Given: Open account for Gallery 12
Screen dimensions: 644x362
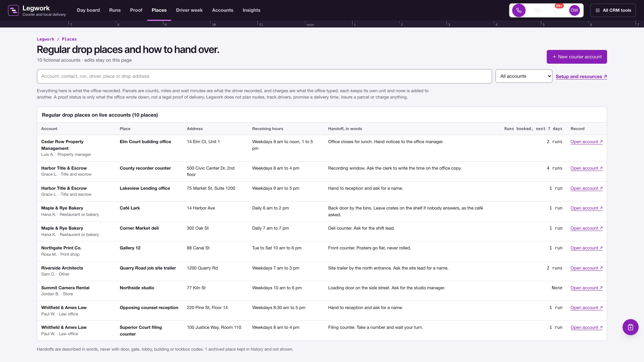Looking at the screenshot, I should point(586,248).
